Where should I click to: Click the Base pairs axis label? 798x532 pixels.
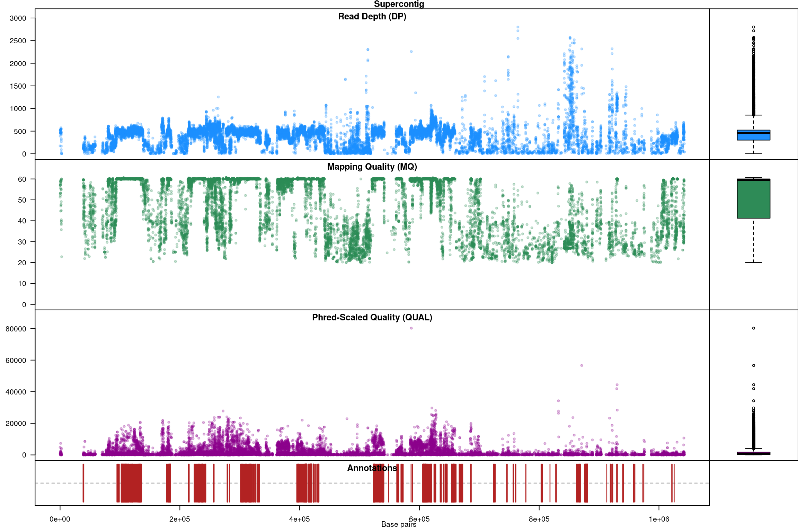(x=399, y=524)
